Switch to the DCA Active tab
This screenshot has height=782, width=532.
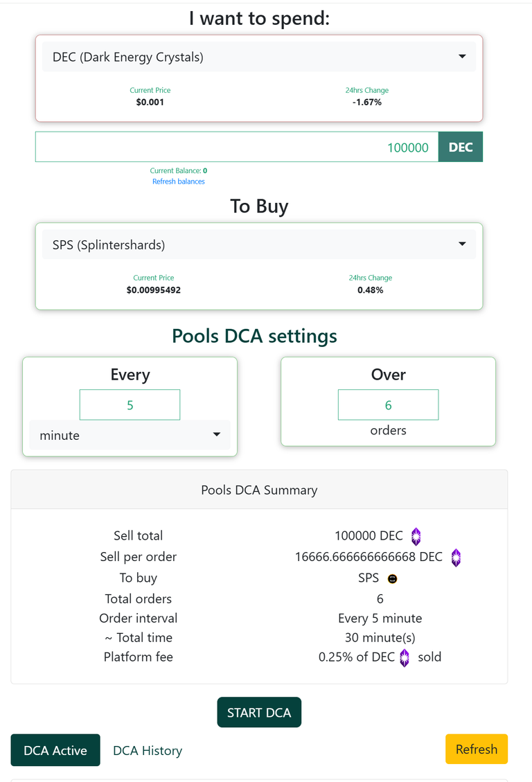pos(55,750)
